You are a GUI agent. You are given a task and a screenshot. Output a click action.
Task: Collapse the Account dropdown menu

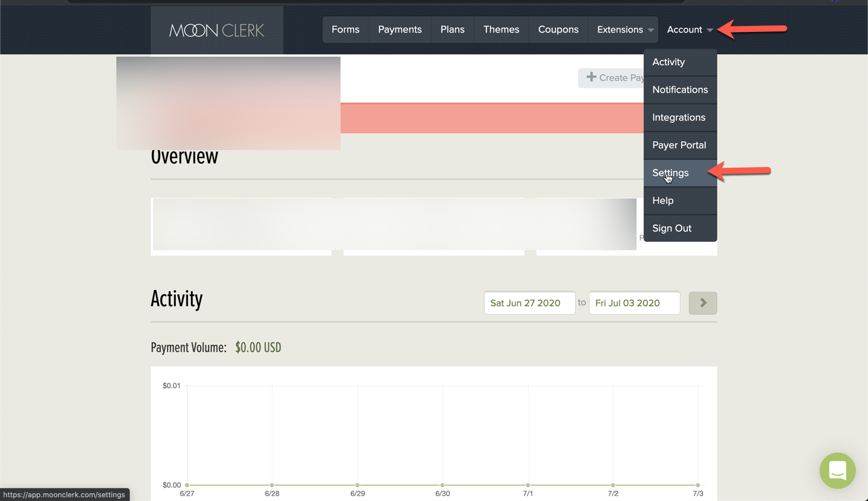[690, 30]
